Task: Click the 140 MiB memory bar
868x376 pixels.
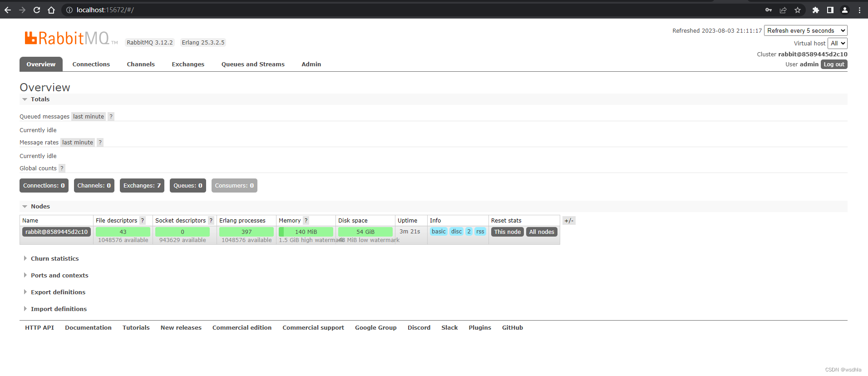Action: (x=306, y=232)
